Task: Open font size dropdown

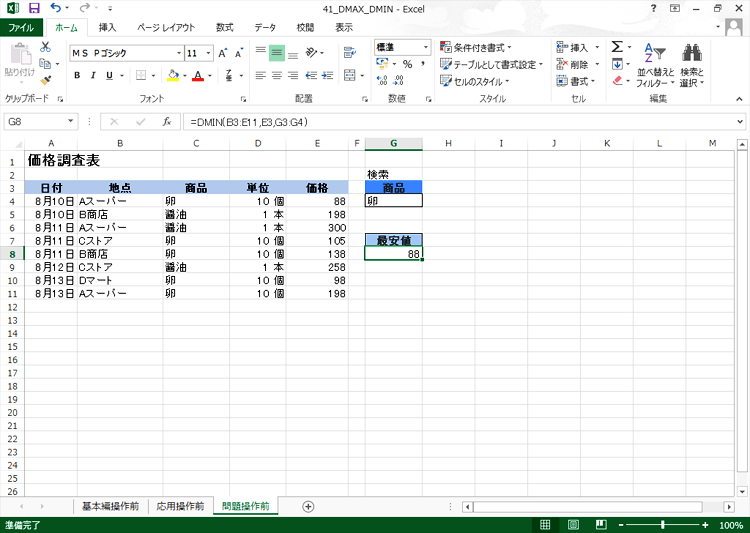Action: pyautogui.click(x=209, y=53)
